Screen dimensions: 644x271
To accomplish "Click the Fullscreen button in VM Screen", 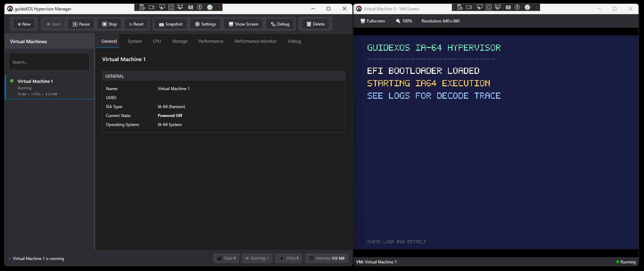I will (372, 21).
